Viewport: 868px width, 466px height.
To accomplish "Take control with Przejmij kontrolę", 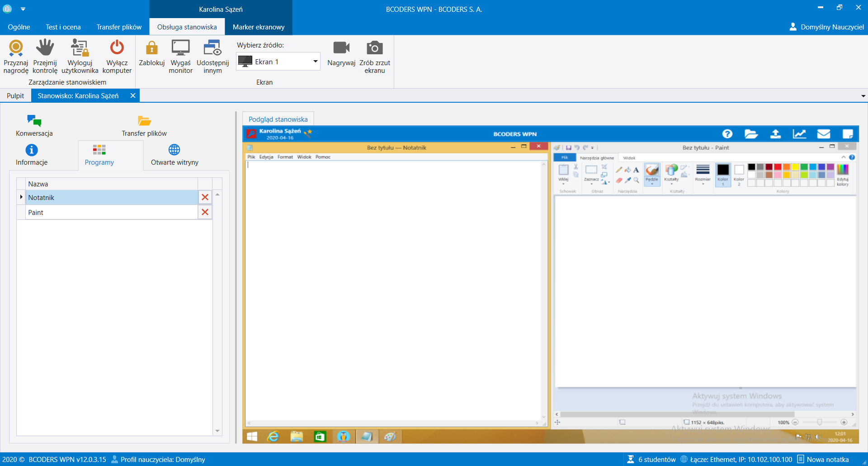I will (x=45, y=57).
